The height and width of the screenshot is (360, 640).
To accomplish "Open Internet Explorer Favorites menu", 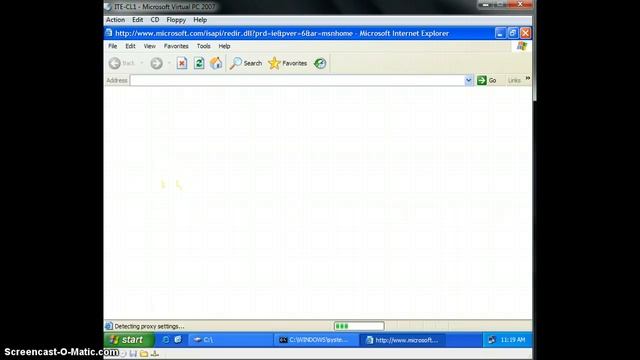I will pos(176,46).
